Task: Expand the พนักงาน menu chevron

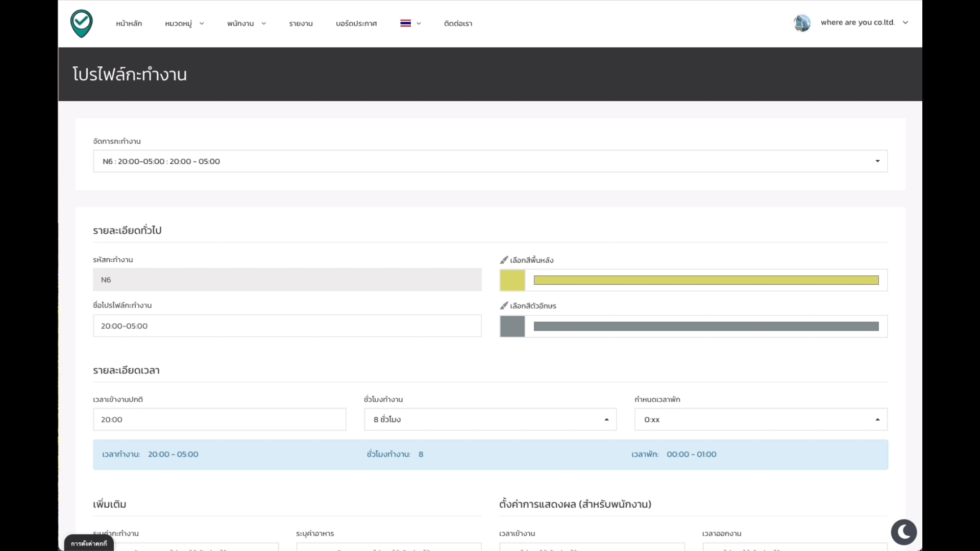Action: click(263, 23)
